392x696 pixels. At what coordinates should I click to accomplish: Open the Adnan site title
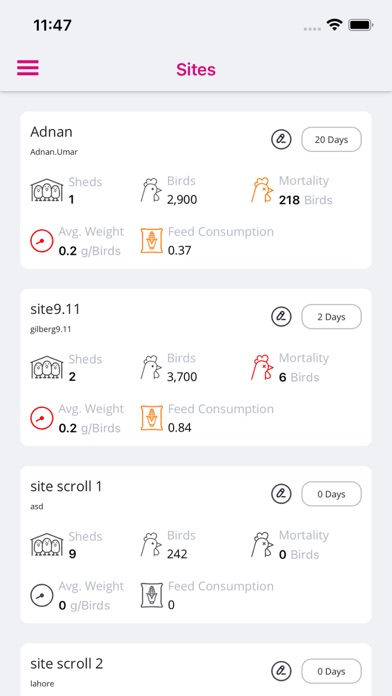[x=51, y=132]
